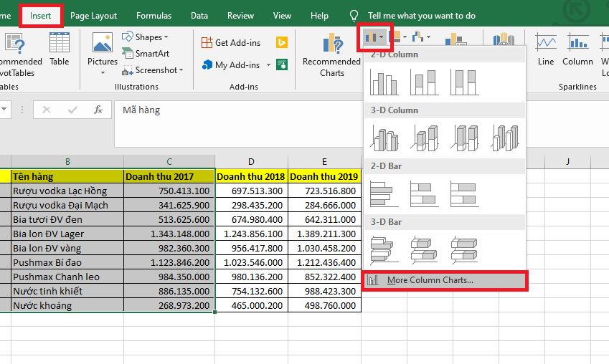The height and width of the screenshot is (364, 609).
Task: Pick 2-D 100% Stacked Column chart
Action: [464, 82]
